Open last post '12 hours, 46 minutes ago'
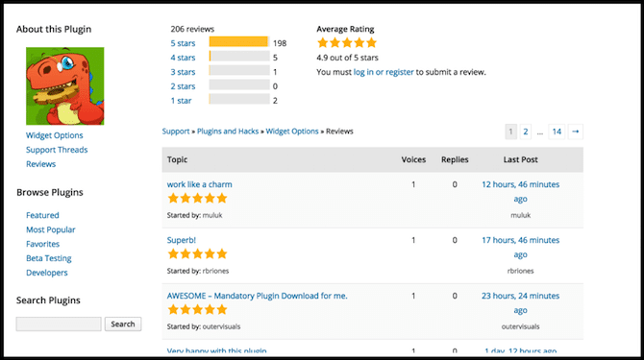 520,191
